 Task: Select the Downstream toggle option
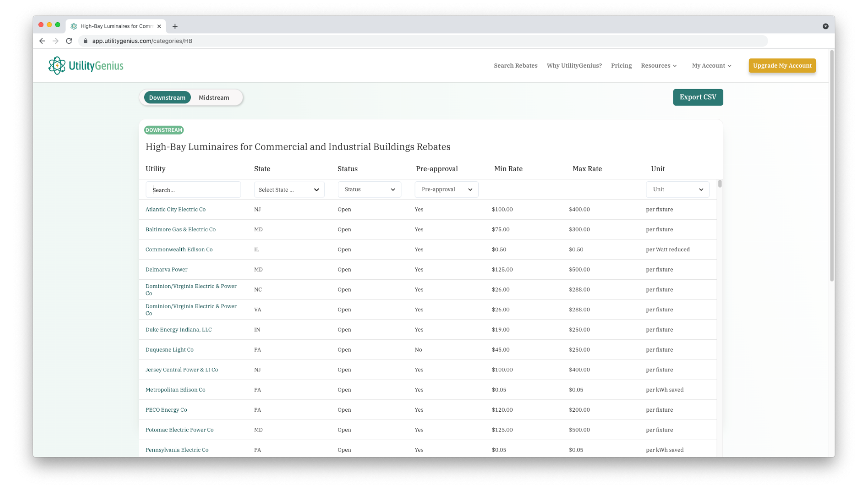[x=167, y=98]
